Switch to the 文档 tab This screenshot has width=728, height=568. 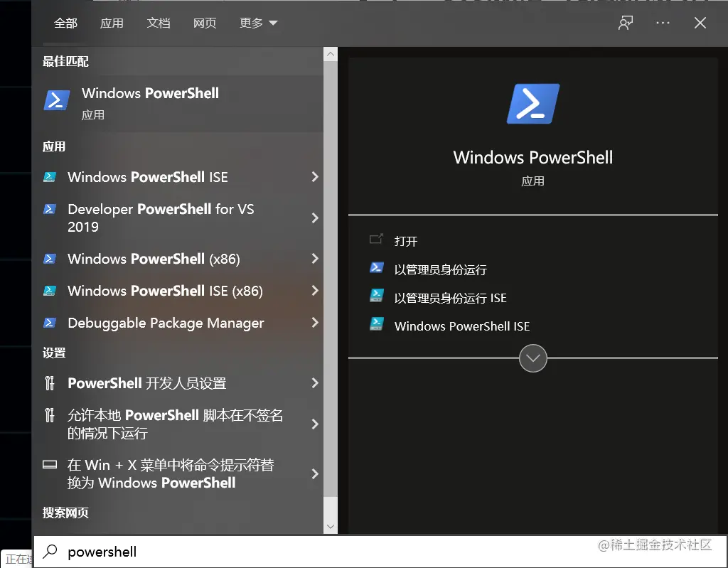pyautogui.click(x=159, y=23)
